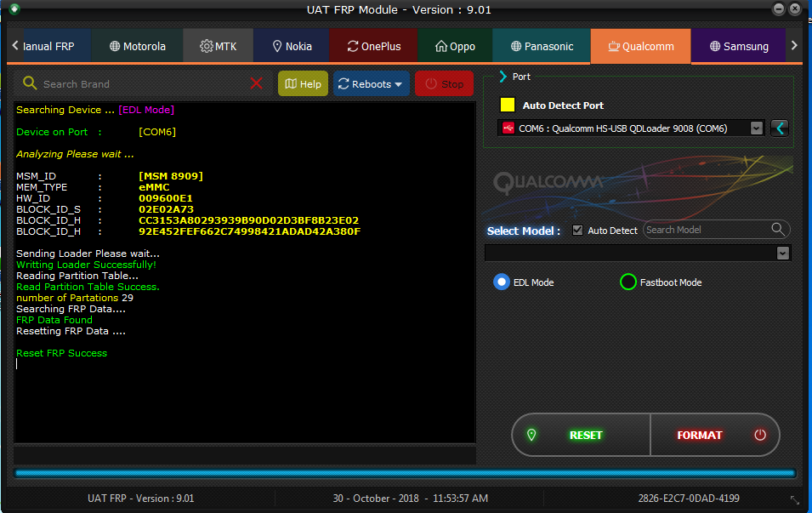Click the green app icon in title bar
812x513 pixels.
point(14,9)
